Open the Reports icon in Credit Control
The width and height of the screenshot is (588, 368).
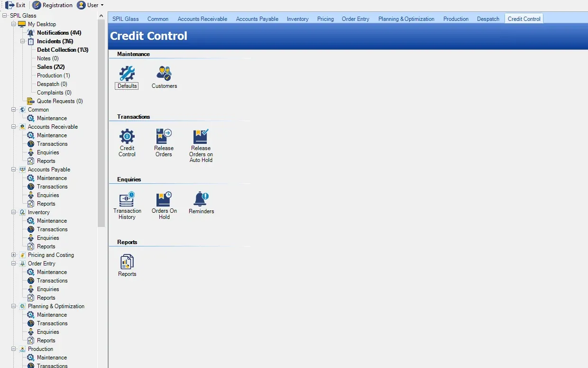tap(127, 265)
